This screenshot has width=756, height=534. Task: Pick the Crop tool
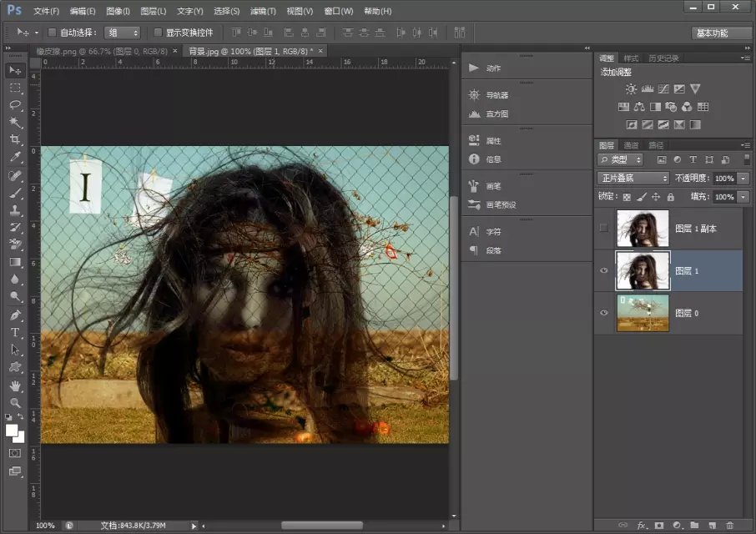[15, 139]
